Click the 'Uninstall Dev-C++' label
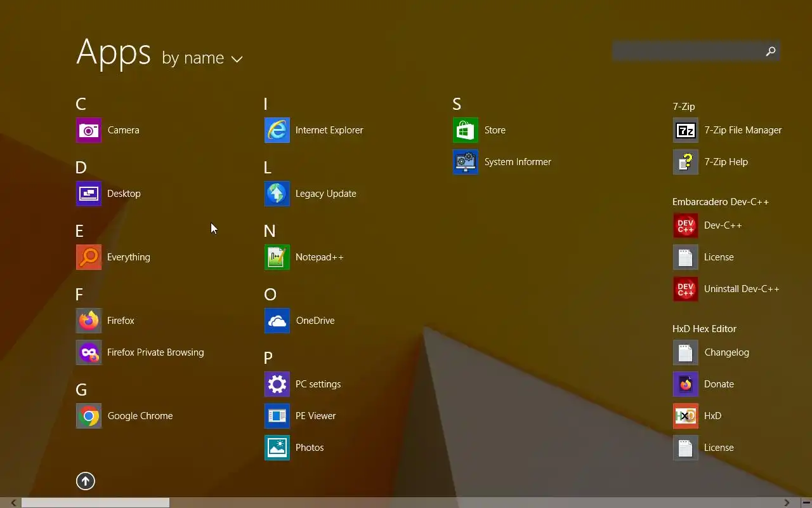The height and width of the screenshot is (508, 812). 742,289
